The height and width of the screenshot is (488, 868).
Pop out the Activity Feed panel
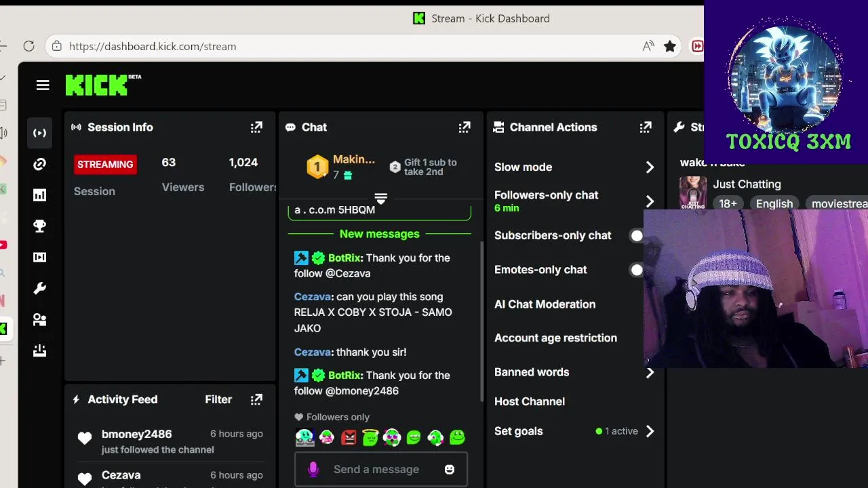pos(256,400)
